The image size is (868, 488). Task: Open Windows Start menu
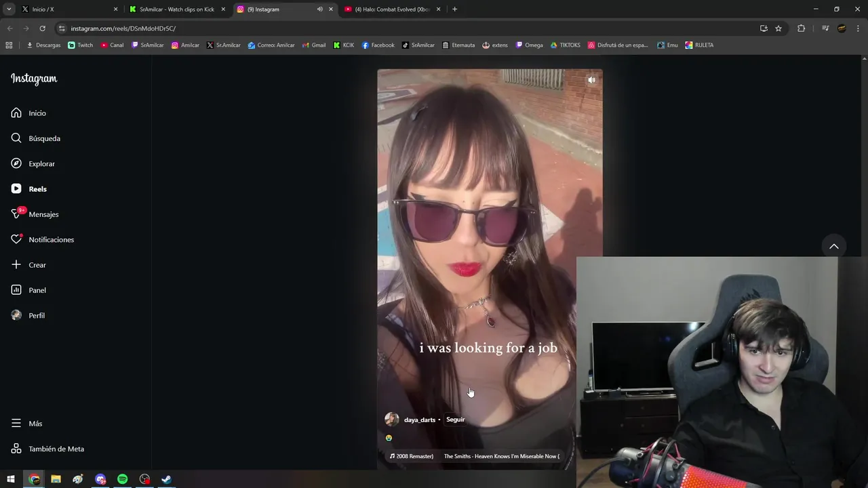pyautogui.click(x=11, y=479)
